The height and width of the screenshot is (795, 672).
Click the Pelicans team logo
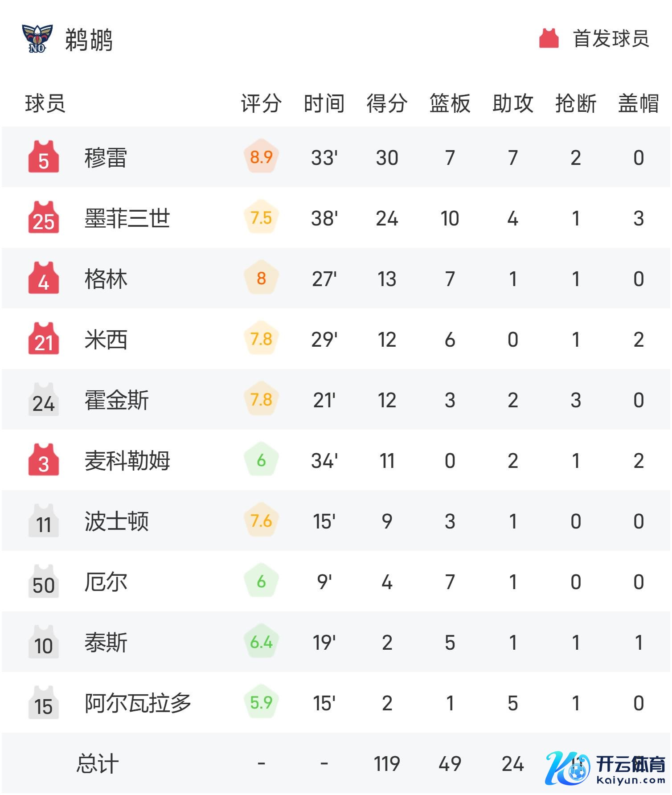(37, 38)
